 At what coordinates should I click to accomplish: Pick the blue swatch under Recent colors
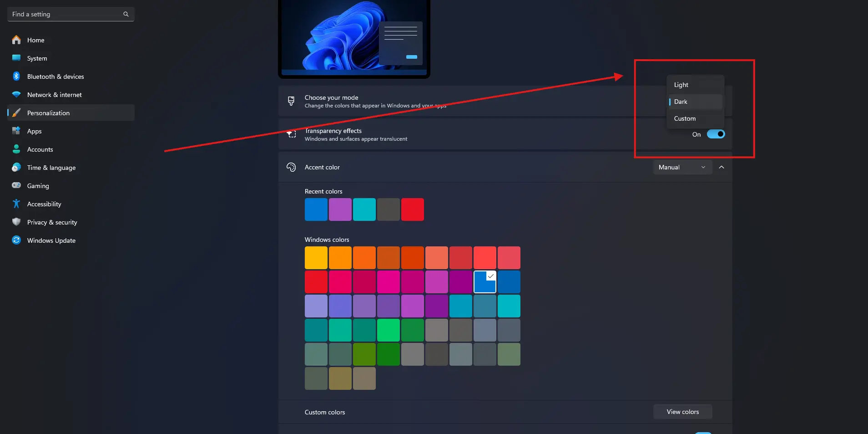tap(316, 209)
